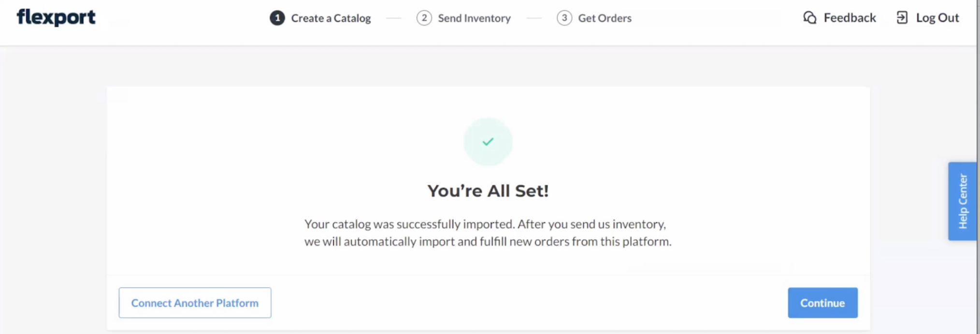Select the step 1 number circle

pyautogui.click(x=277, y=18)
